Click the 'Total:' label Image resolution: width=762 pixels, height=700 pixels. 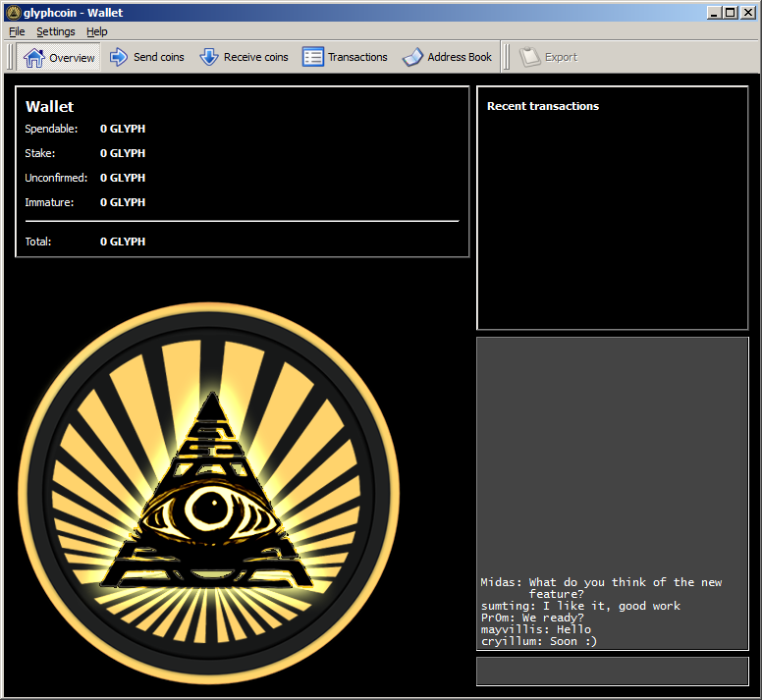pyautogui.click(x=38, y=242)
